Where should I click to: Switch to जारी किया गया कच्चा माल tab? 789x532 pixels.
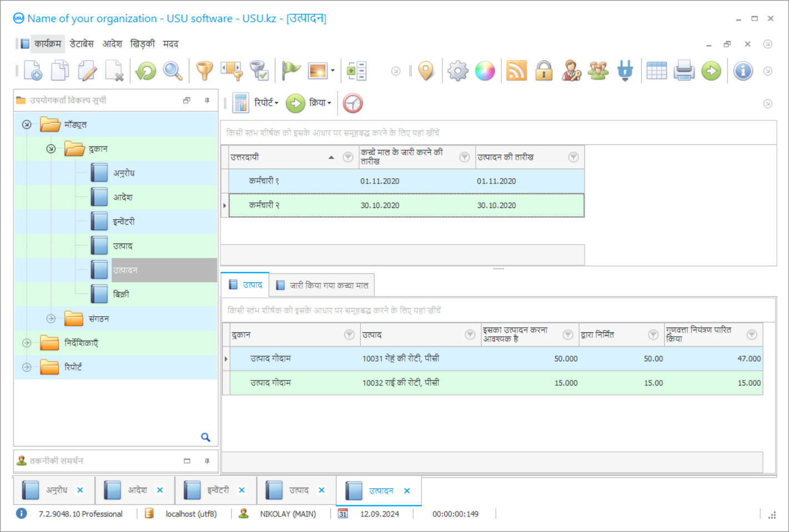323,285
